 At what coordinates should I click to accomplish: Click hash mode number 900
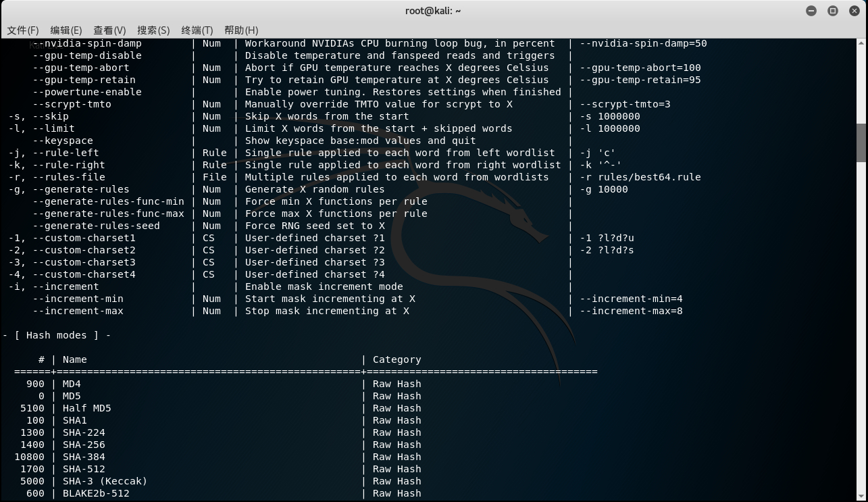[x=35, y=384]
